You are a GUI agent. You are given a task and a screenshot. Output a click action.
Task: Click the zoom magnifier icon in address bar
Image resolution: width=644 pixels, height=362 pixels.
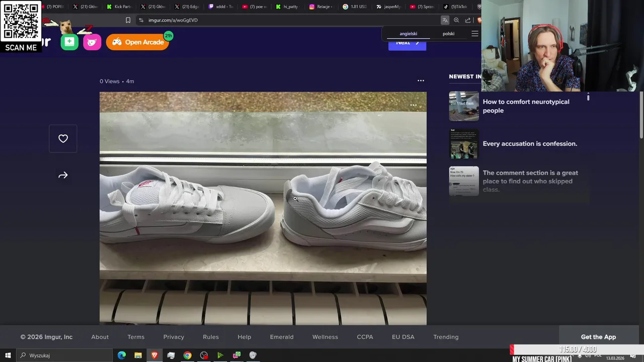click(456, 20)
